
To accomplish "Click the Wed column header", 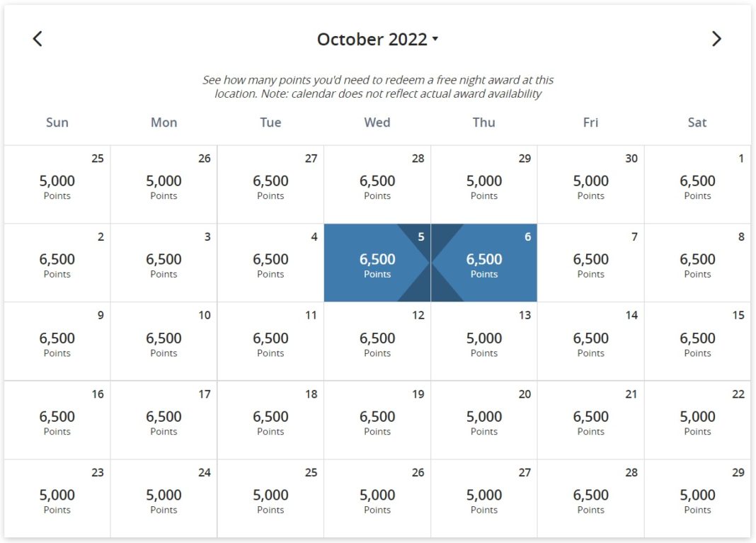I will (377, 122).
